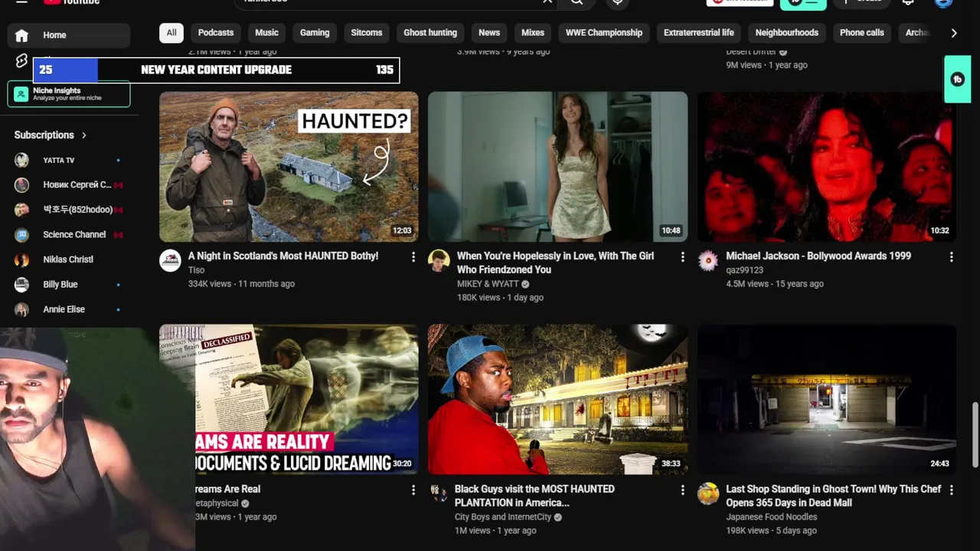Click the Science Channel avatar icon

(x=21, y=235)
